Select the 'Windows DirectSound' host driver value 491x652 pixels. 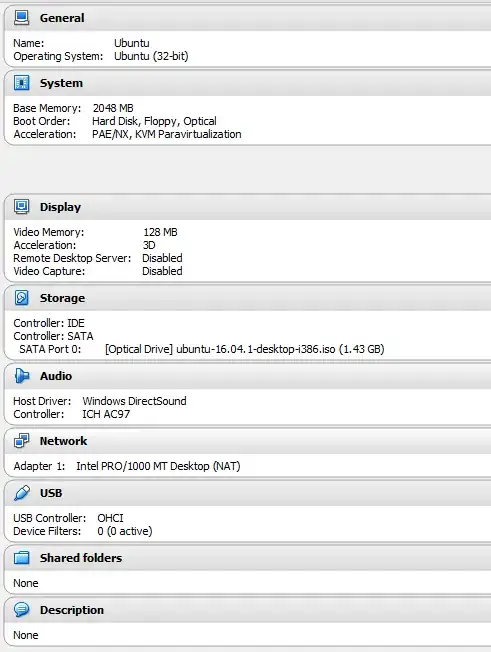point(134,401)
